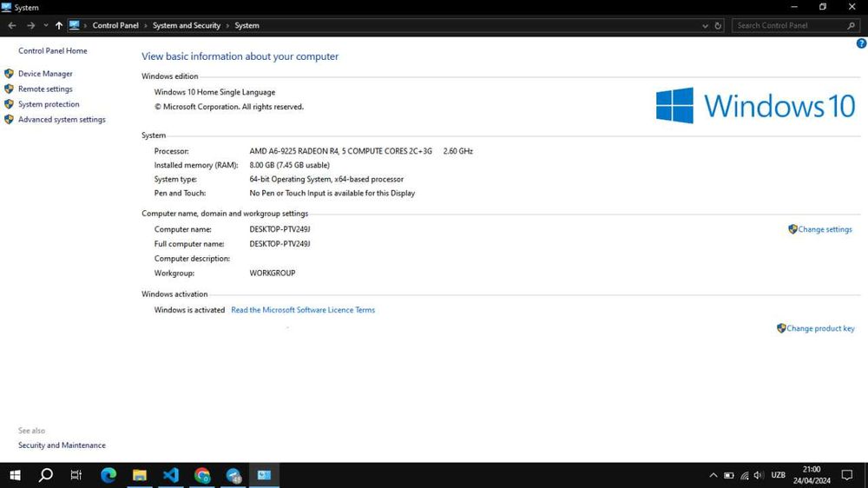The image size is (868, 488).
Task: Launch Microsoft Edge from taskbar
Action: [108, 475]
